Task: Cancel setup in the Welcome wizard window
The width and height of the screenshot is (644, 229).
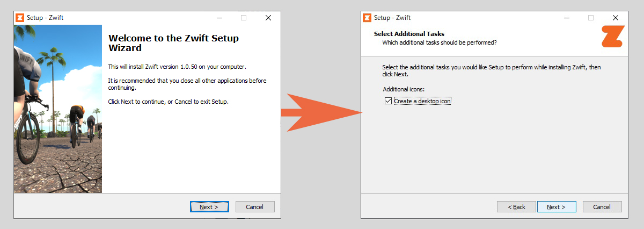Action: 254,207
